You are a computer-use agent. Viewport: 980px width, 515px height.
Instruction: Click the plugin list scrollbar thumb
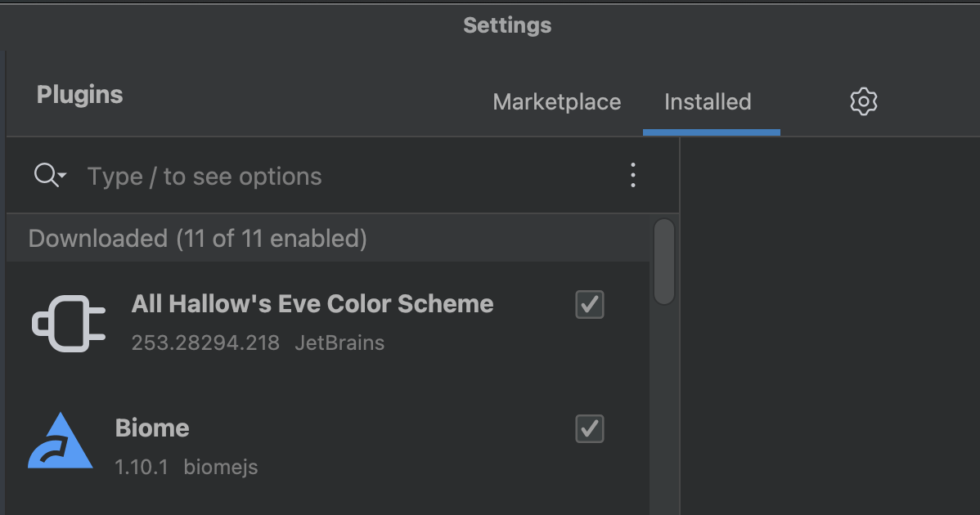pyautogui.click(x=663, y=262)
